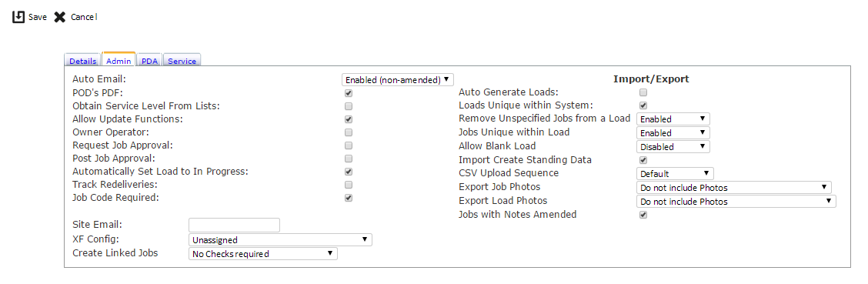This screenshot has width=868, height=284.
Task: Open the Admin tab
Action: click(119, 60)
